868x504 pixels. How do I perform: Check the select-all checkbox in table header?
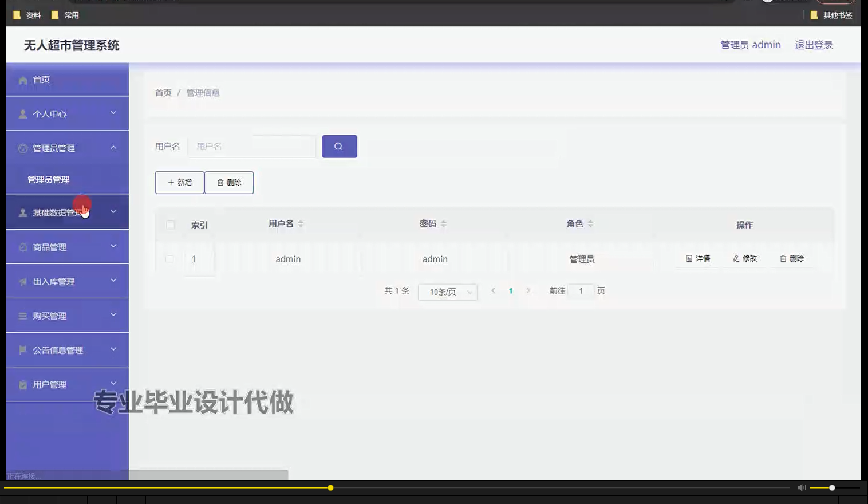[169, 225]
